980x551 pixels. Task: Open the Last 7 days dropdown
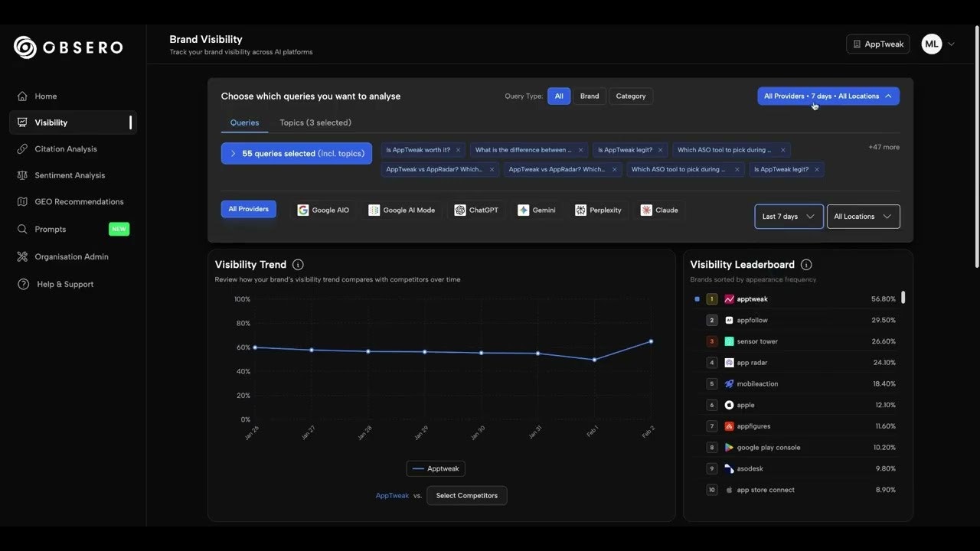click(789, 217)
